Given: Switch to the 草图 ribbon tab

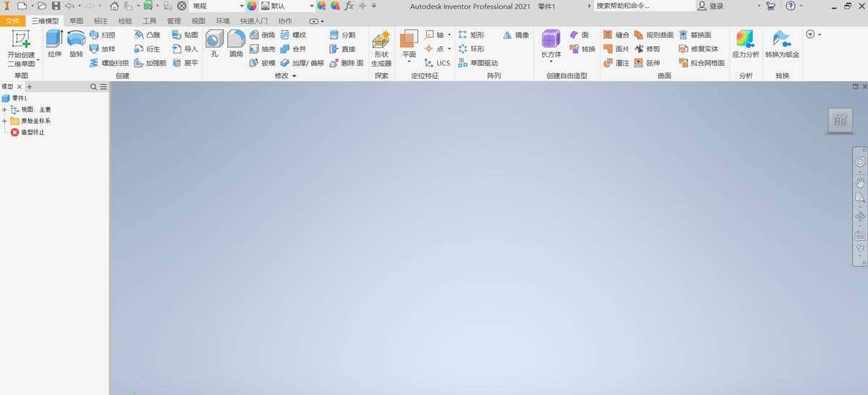Looking at the screenshot, I should [76, 21].
